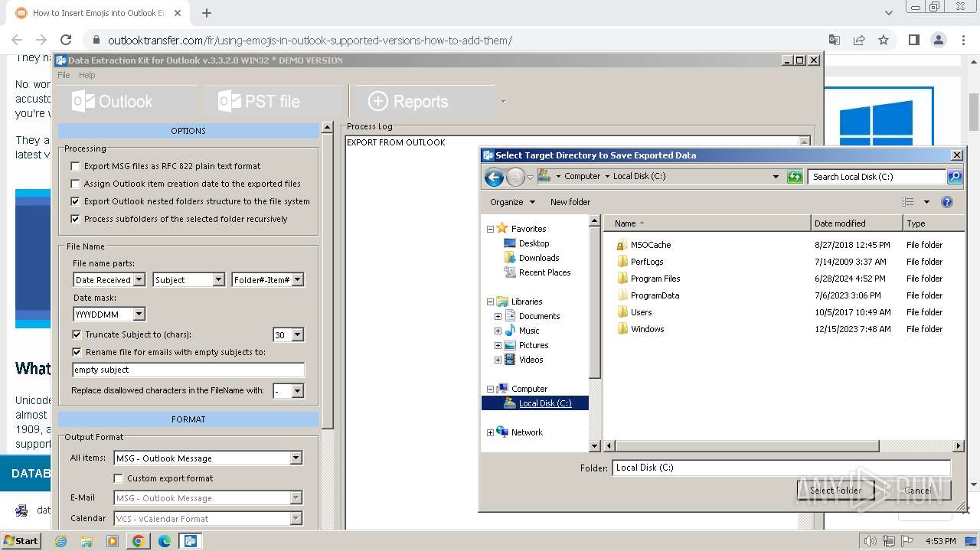The height and width of the screenshot is (551, 980).
Task: Click the Select Folder button
Action: point(835,491)
